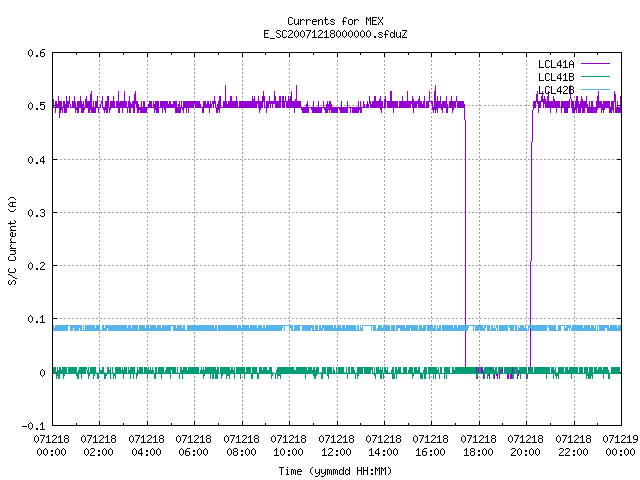
Task: Click the y-axis tick value 0.2
Action: tap(36, 266)
